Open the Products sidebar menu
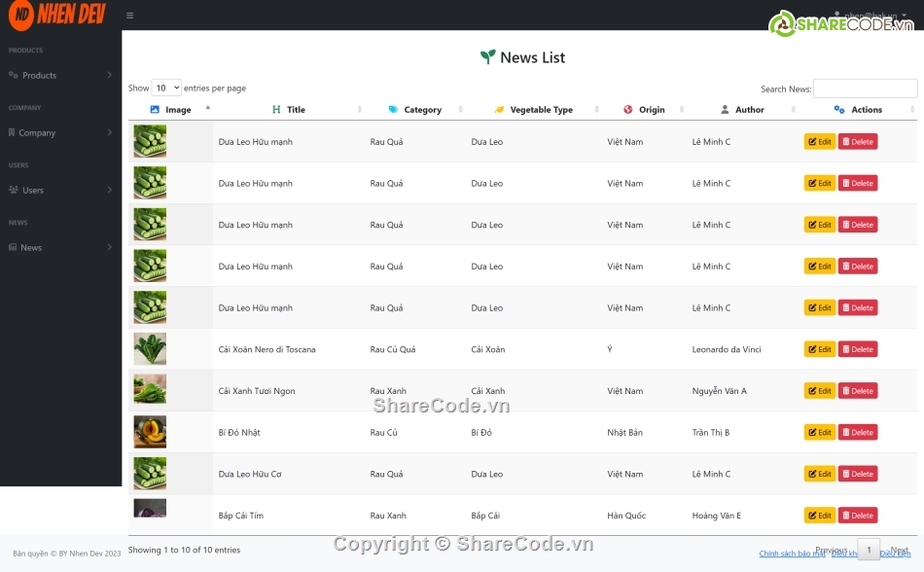Viewport: 924px width, 572px height. coord(60,75)
